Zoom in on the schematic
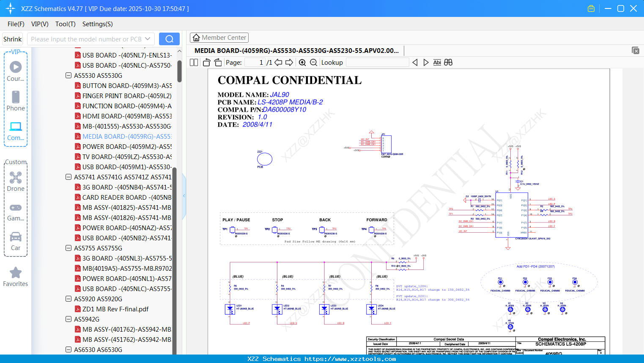This screenshot has height=363, width=644. pos(302,63)
